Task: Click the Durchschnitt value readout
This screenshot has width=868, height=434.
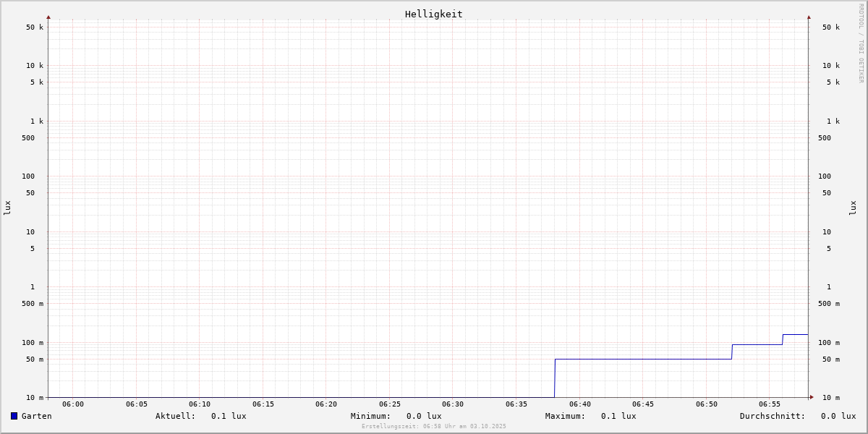Action: (x=838, y=416)
